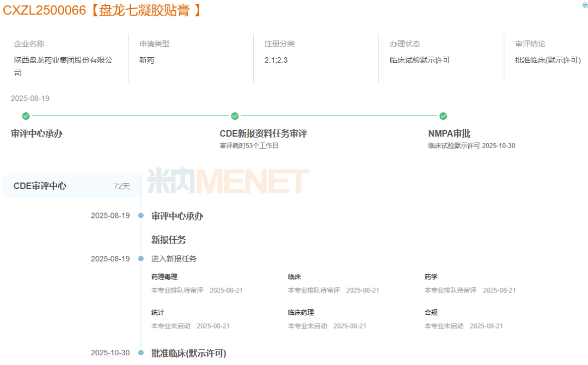Click the 合规 specialty label
This screenshot has height=365, width=588.
click(x=431, y=313)
